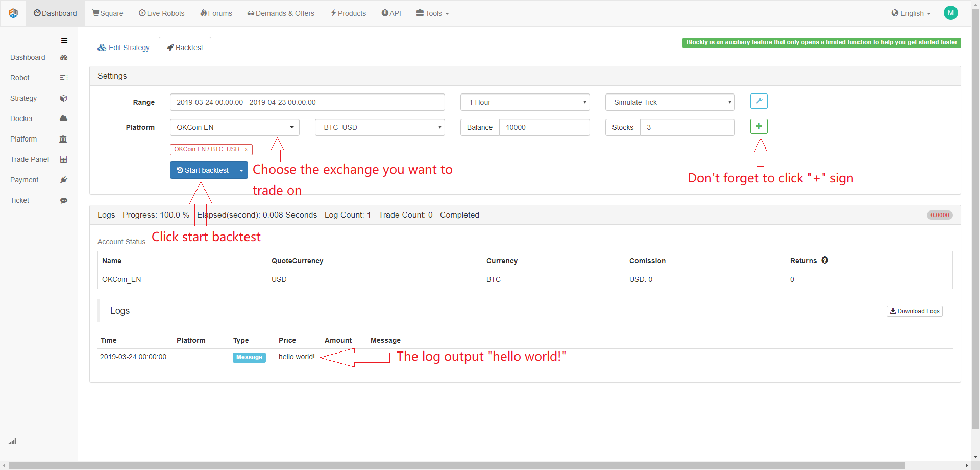This screenshot has width=980, height=470.
Task: Click the Logs progress status line
Action: point(288,215)
